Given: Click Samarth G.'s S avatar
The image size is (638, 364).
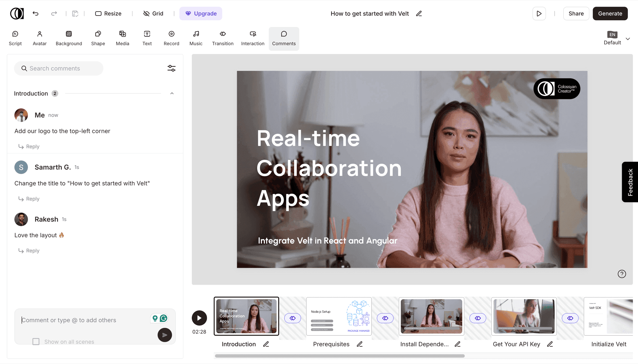Looking at the screenshot, I should 21,167.
